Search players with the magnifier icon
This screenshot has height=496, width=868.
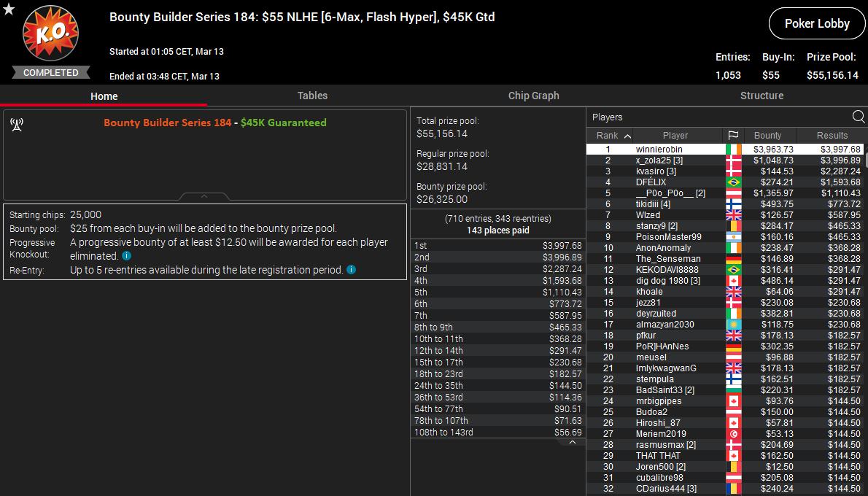pos(858,117)
